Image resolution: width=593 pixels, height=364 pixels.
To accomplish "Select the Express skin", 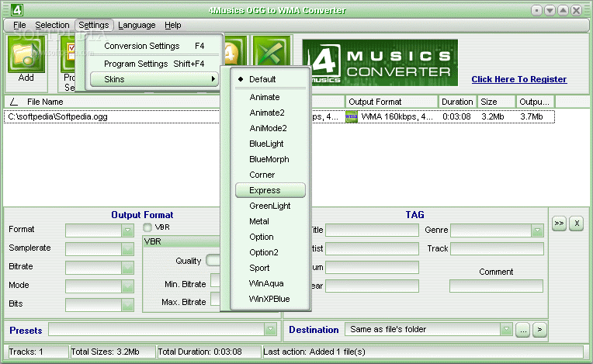I will (x=270, y=190).
